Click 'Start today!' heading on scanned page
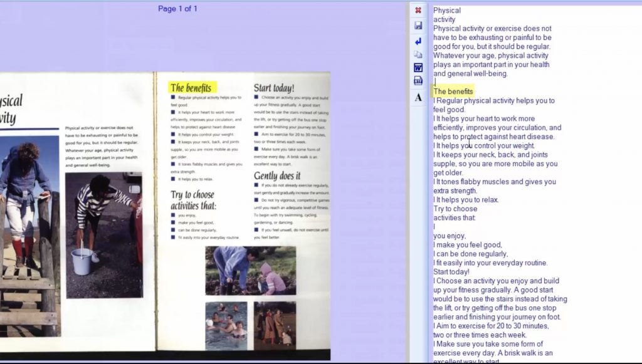 pos(274,88)
